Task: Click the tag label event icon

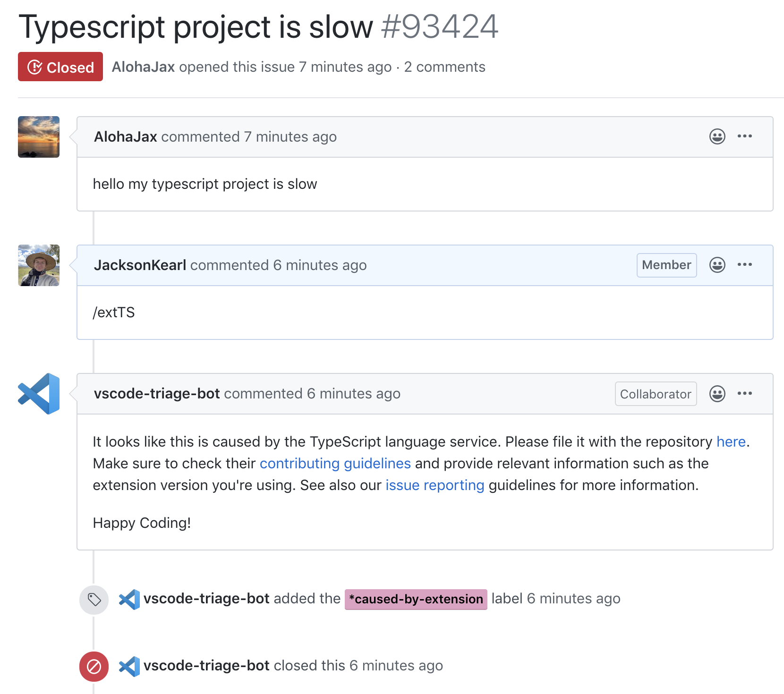Action: [94, 600]
